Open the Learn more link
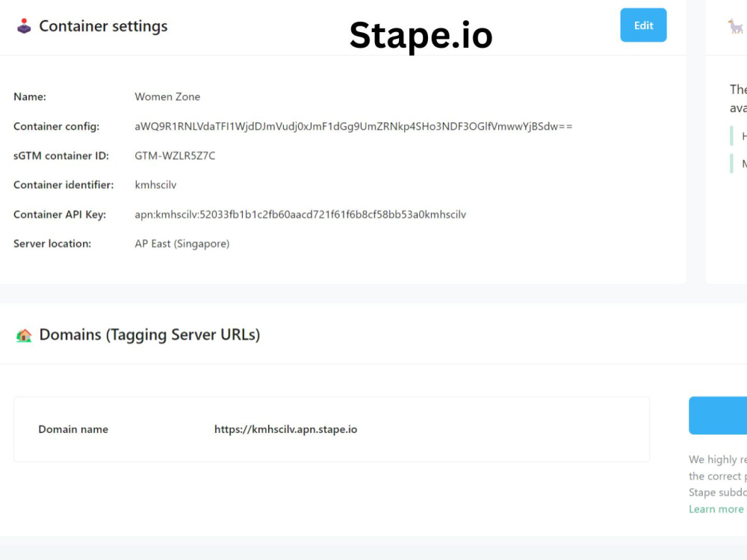 click(716, 509)
